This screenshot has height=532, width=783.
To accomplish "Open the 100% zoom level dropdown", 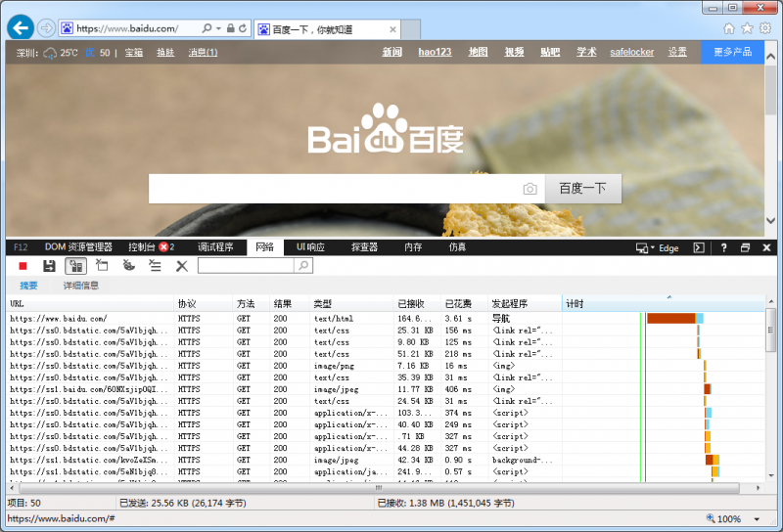I will 758,519.
